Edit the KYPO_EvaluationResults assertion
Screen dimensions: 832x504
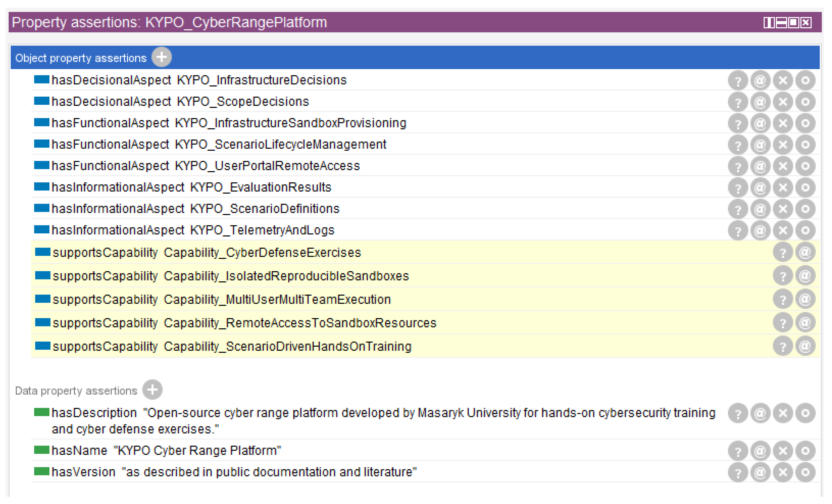(806, 187)
